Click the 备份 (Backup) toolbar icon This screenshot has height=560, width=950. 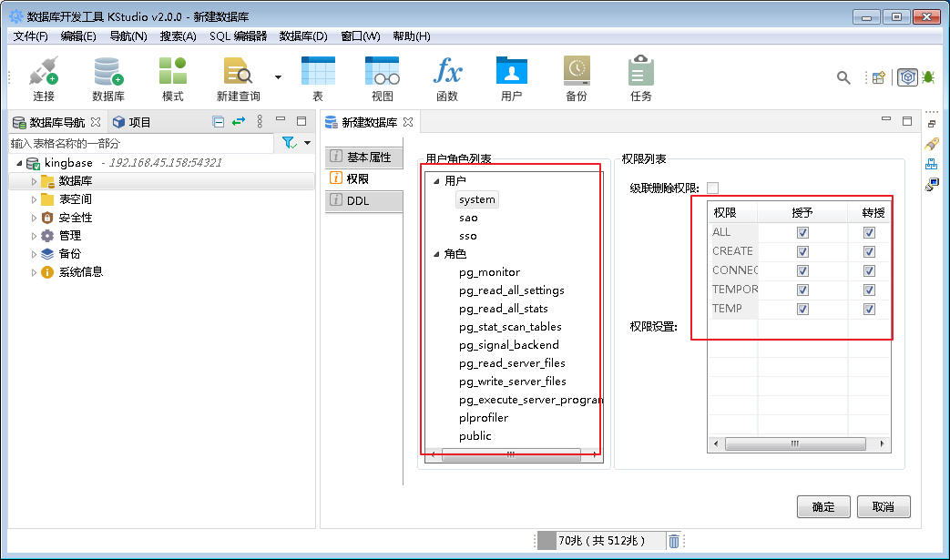(576, 77)
